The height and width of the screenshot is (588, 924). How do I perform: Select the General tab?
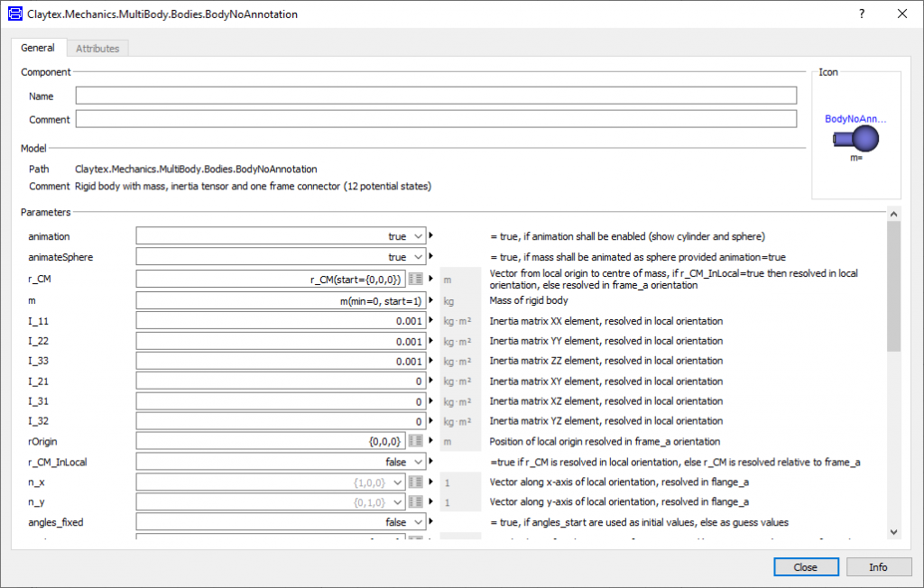38,48
